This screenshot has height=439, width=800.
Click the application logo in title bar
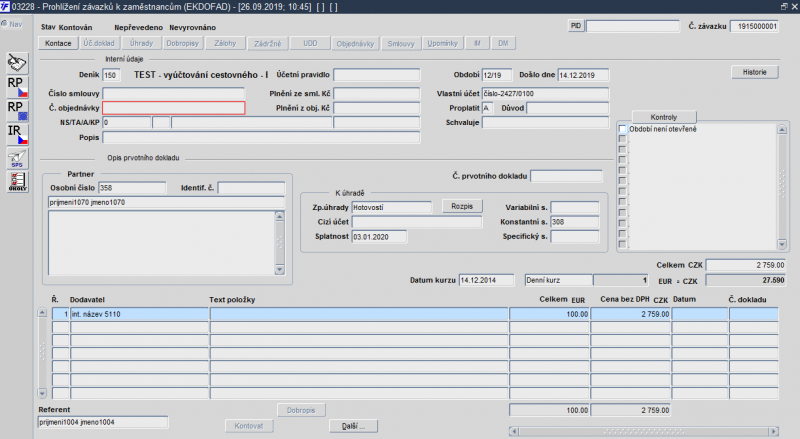click(x=5, y=6)
